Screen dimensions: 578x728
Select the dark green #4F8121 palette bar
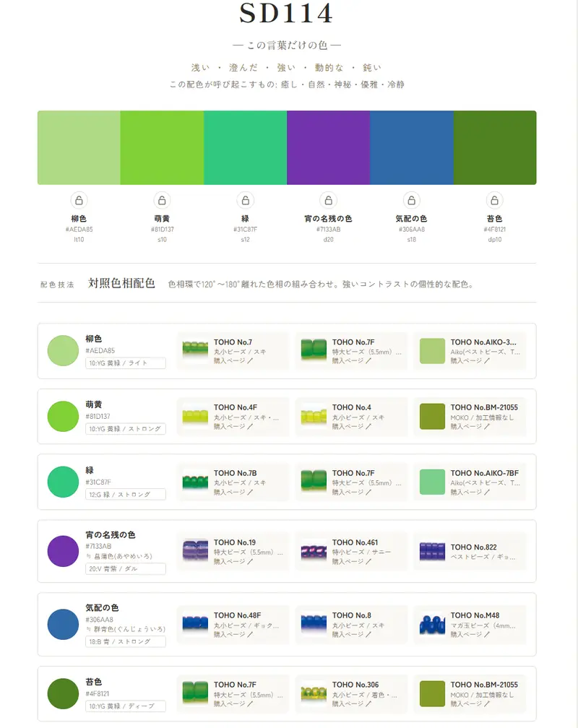click(495, 147)
